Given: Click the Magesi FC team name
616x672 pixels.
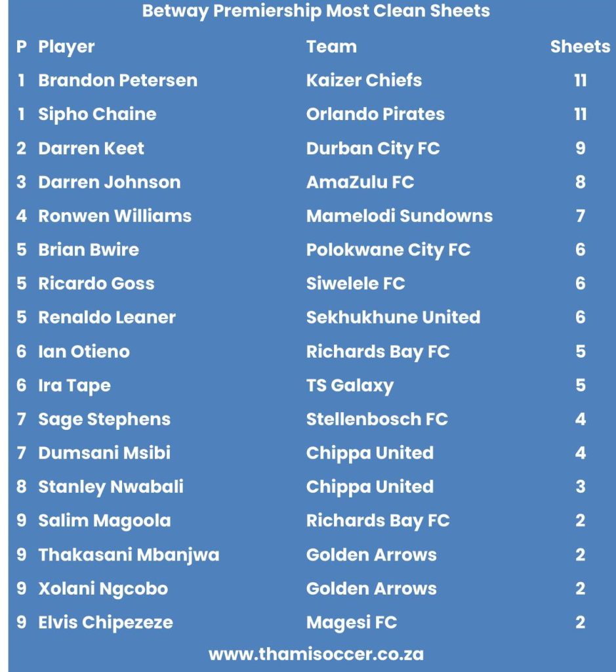Looking at the screenshot, I should pyautogui.click(x=352, y=622).
